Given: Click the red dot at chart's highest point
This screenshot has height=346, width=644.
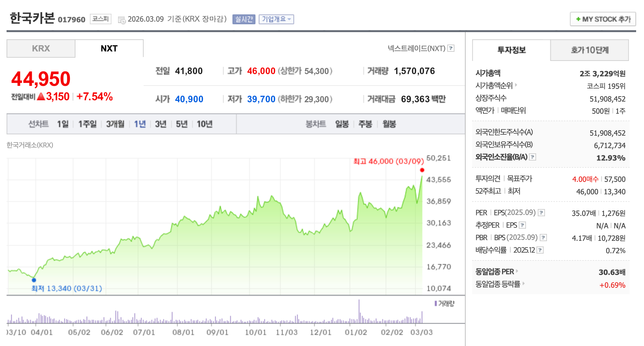Looking at the screenshot, I should pyautogui.click(x=422, y=170).
